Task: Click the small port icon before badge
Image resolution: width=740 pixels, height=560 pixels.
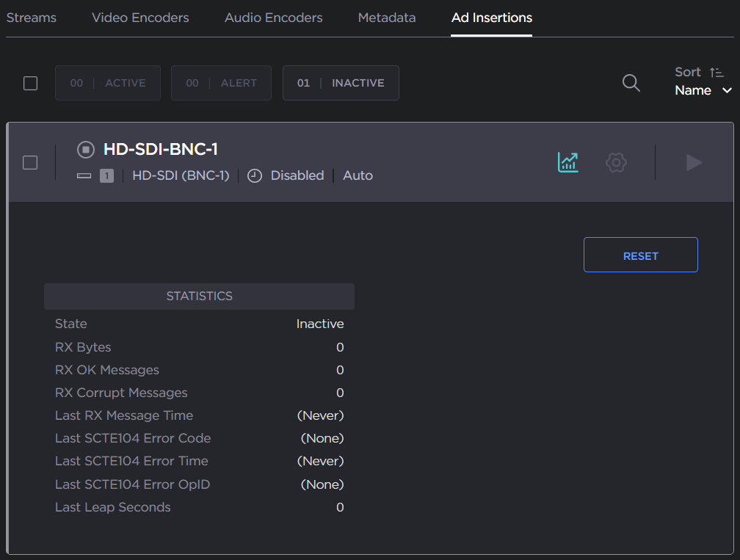Action: coord(84,176)
